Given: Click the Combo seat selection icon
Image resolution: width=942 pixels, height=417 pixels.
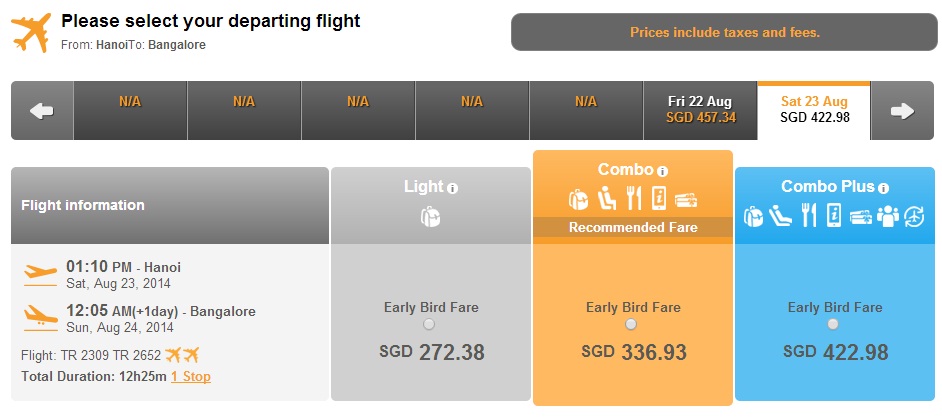Looking at the screenshot, I should point(607,199).
